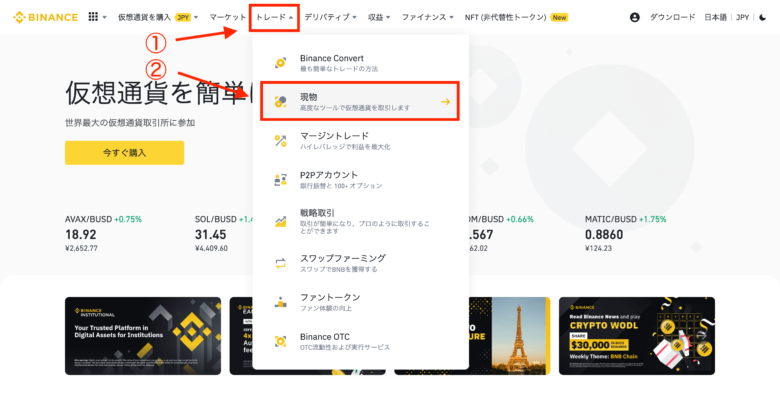Change language via 日本語

715,17
